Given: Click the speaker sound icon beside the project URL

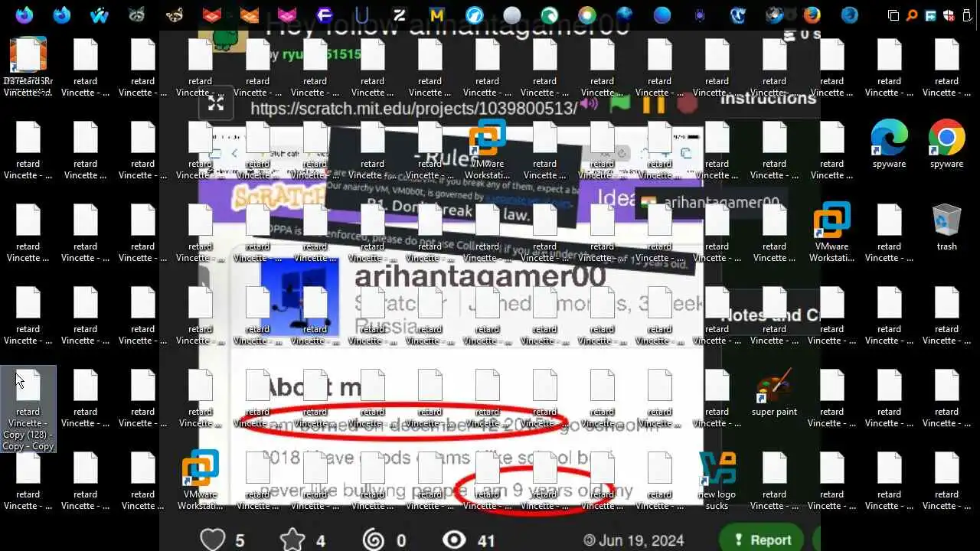Looking at the screenshot, I should click(x=589, y=104).
